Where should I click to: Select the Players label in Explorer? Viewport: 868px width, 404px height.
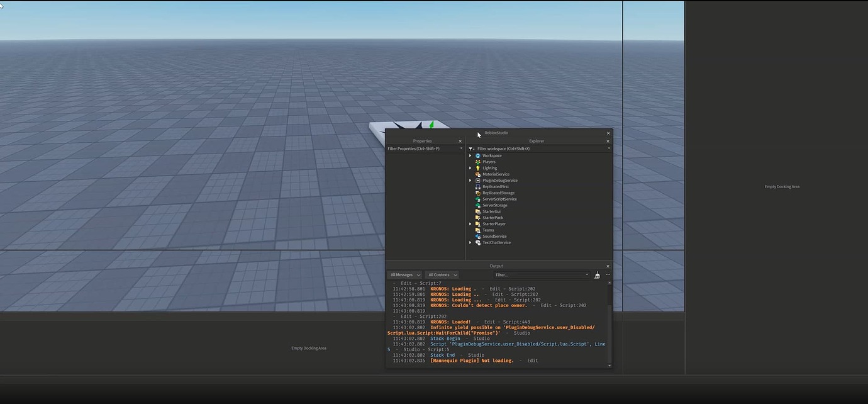(489, 162)
